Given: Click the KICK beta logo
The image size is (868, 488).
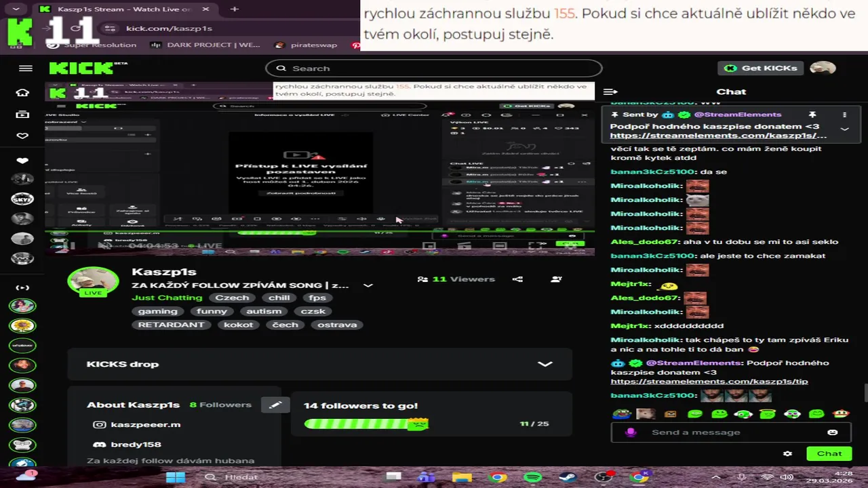Looking at the screenshot, I should coord(88,68).
